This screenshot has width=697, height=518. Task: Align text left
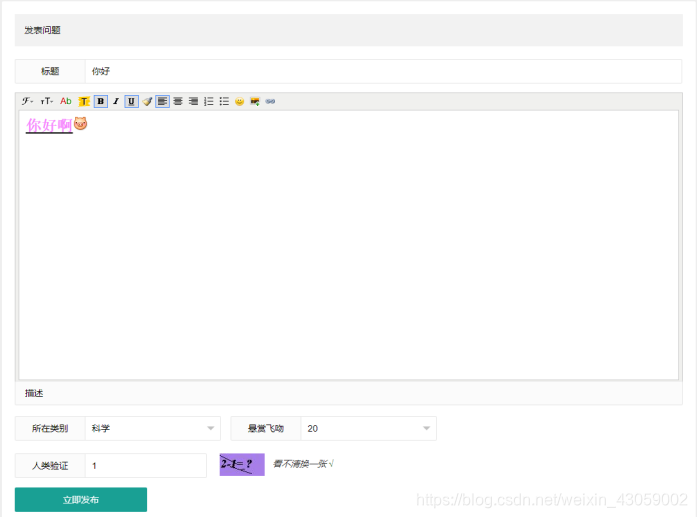coord(163,101)
